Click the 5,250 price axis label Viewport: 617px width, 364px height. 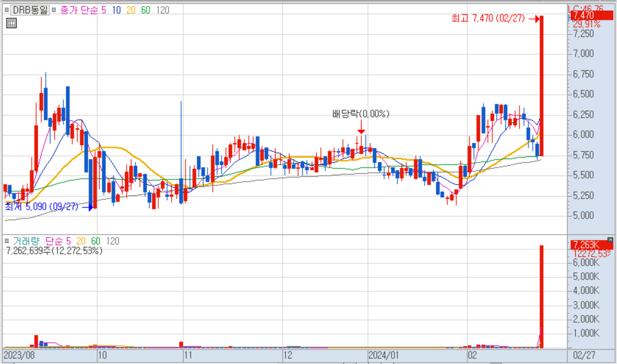(x=583, y=195)
